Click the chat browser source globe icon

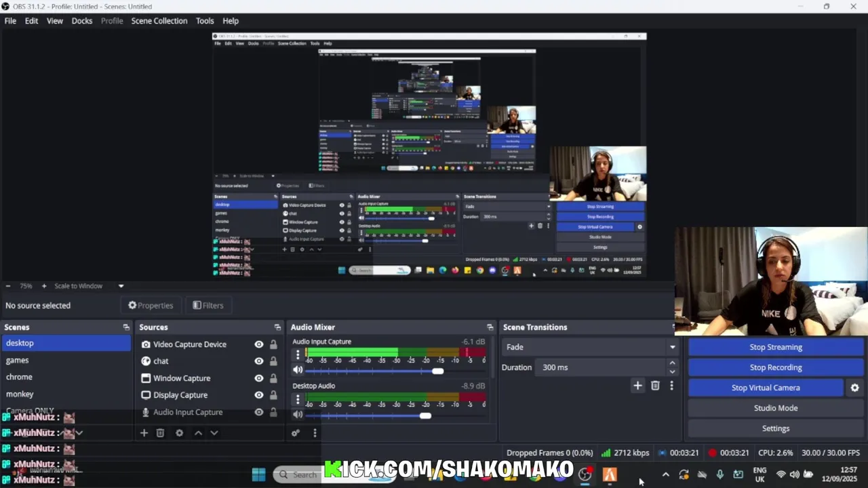146,361
